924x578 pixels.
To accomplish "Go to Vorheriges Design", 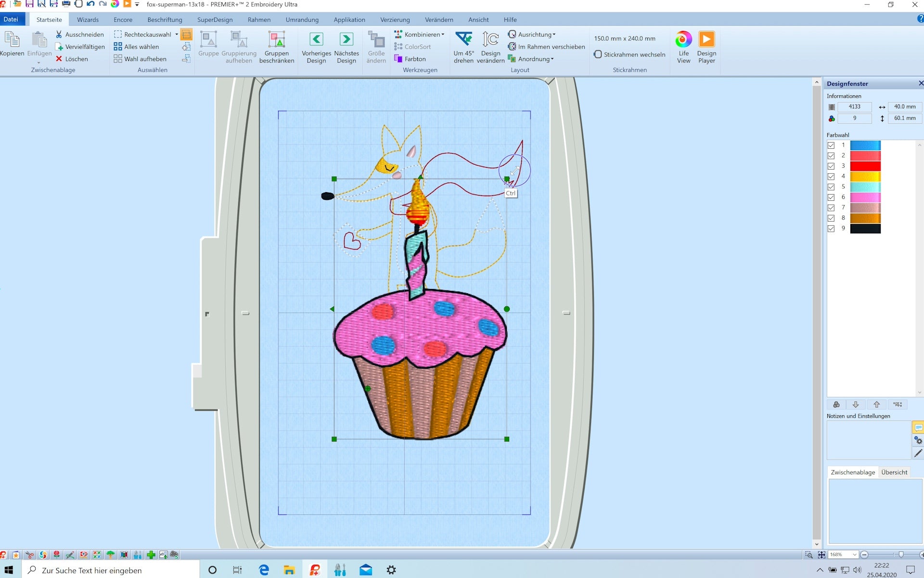I will point(316,47).
